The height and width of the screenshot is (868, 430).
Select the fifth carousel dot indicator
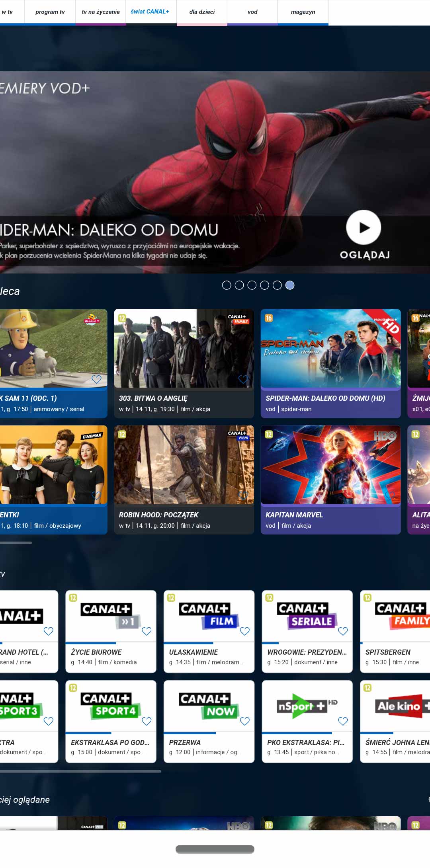point(278,285)
